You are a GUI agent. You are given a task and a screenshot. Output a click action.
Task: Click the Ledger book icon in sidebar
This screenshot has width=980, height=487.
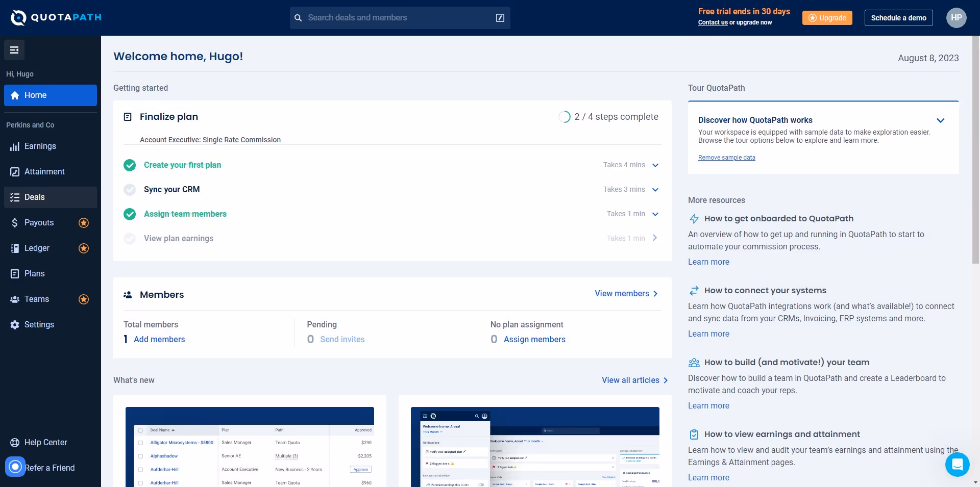(x=15, y=248)
